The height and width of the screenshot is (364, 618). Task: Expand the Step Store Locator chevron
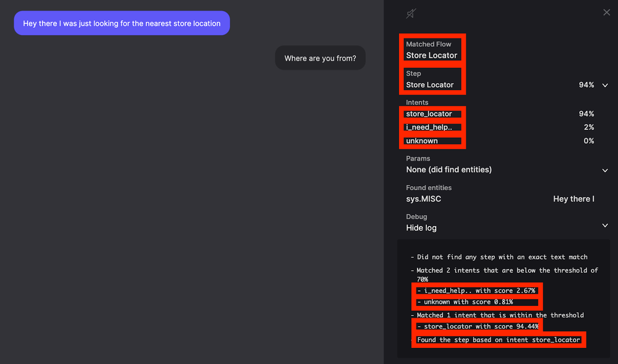pos(605,85)
